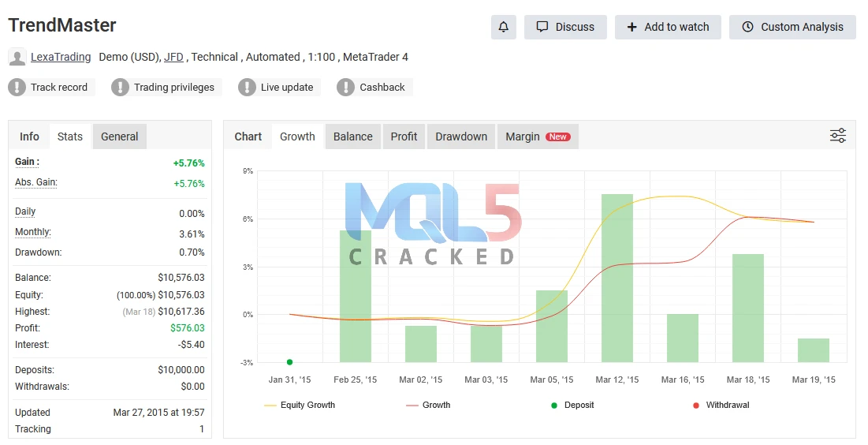868x445 pixels.
Task: Click the Add to watch button
Action: pyautogui.click(x=668, y=27)
